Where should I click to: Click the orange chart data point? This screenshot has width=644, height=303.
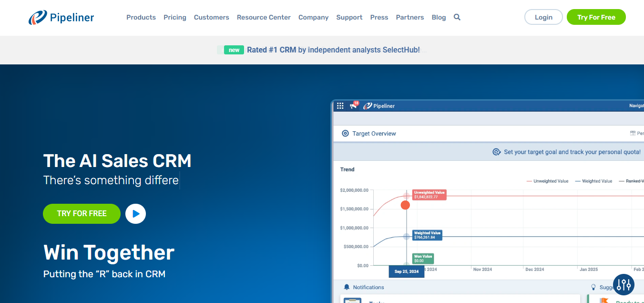click(405, 205)
